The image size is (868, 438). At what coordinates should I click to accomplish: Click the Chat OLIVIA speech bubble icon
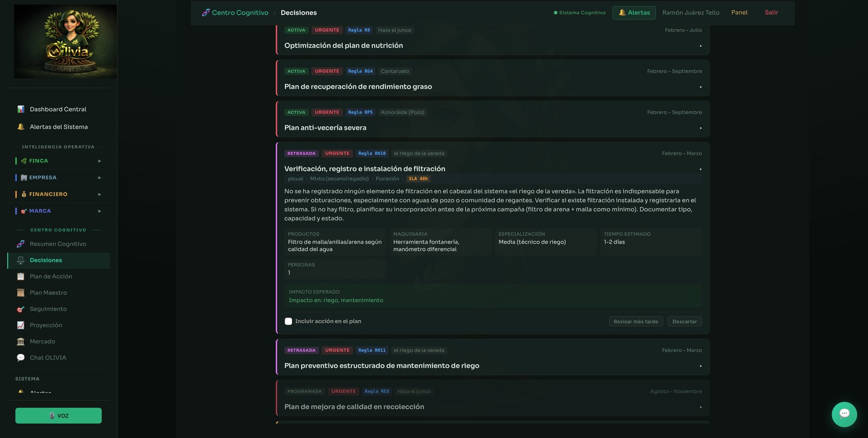(21, 358)
